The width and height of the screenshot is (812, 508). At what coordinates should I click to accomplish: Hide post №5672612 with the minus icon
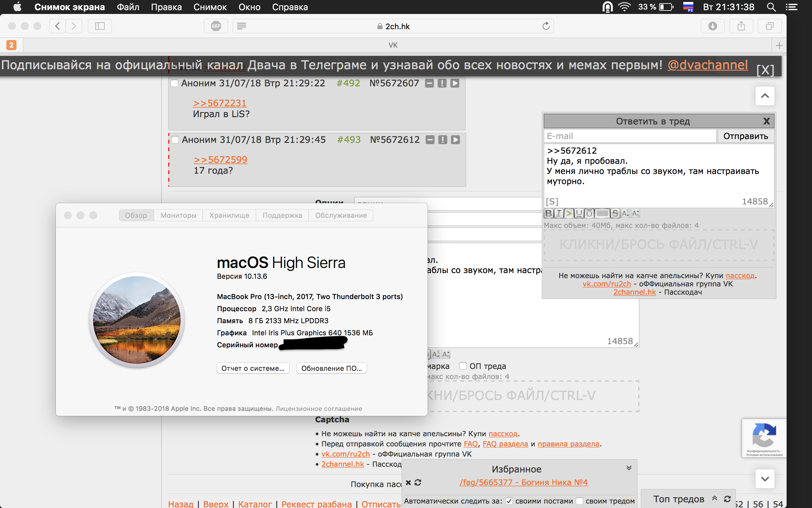click(x=430, y=139)
